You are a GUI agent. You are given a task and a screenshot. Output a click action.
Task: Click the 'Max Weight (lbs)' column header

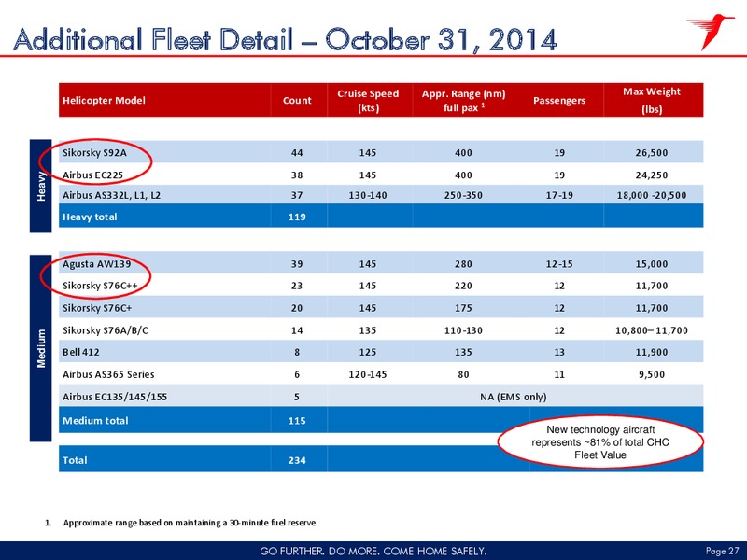pos(652,100)
